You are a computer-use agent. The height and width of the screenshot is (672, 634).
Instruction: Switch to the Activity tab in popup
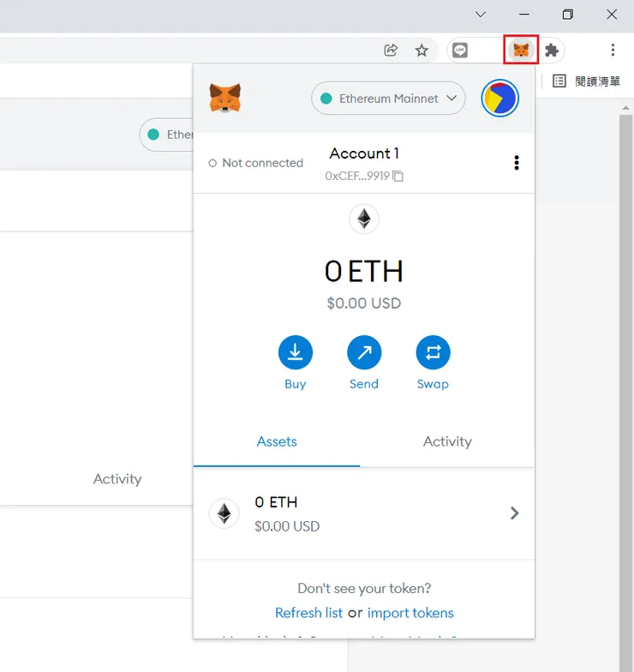tap(447, 442)
